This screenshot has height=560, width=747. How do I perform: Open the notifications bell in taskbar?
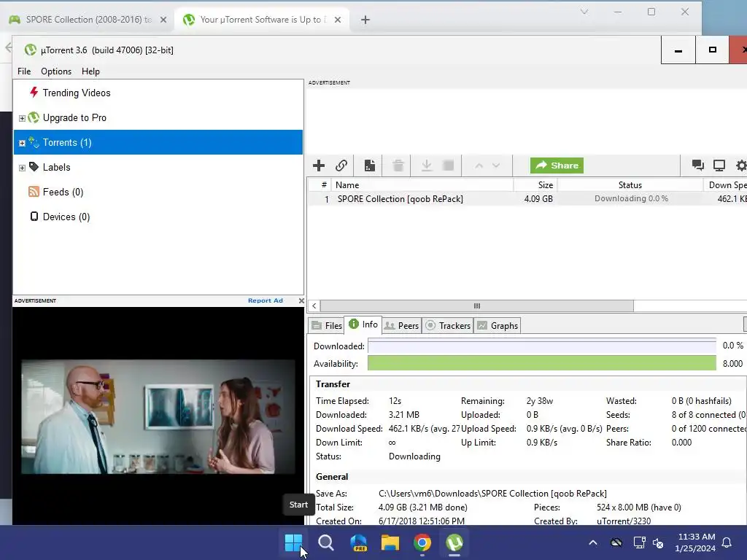(727, 542)
